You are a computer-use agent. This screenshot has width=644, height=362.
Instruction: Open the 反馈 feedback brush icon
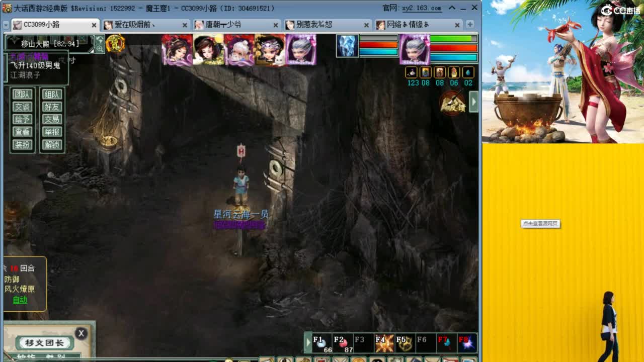pyautogui.click(x=452, y=103)
